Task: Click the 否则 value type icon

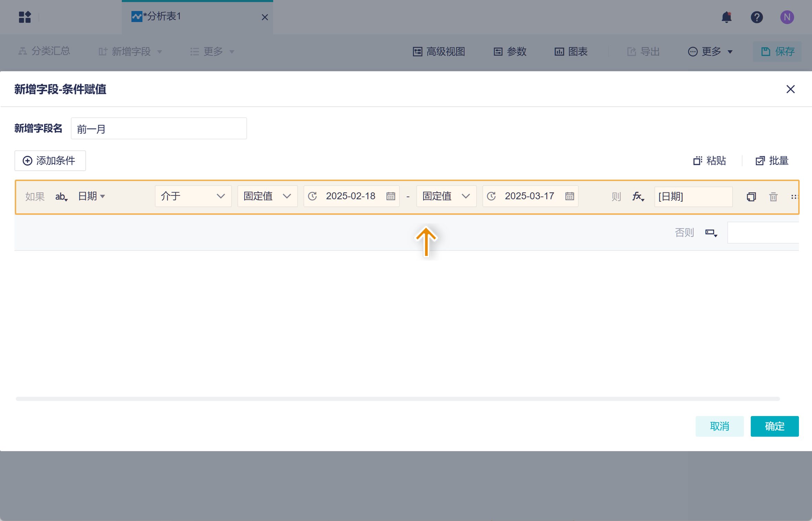Action: click(711, 233)
